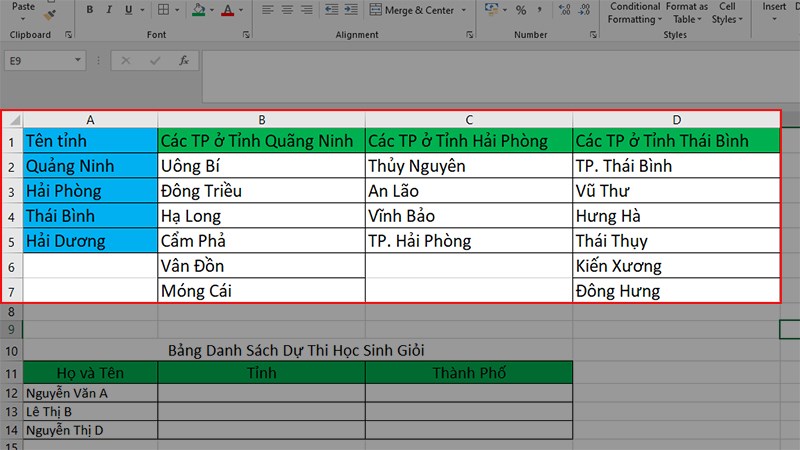Viewport: 800px width, 450px height.
Task: Increase decimal places
Action: point(564,10)
